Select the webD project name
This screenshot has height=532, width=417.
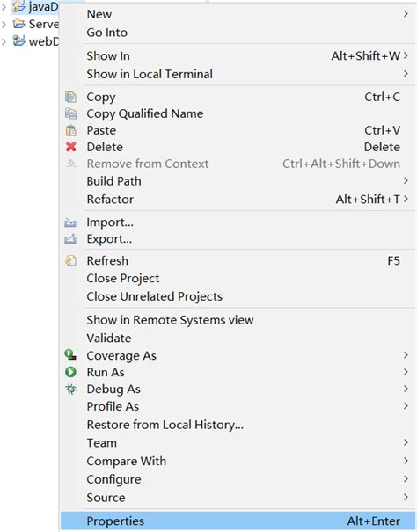coord(43,41)
